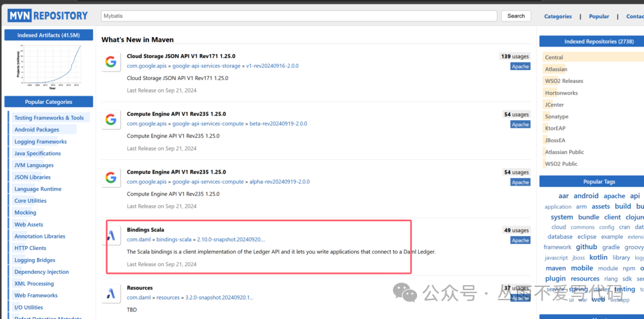
Task: Open Web Assets category
Action: [29, 225]
